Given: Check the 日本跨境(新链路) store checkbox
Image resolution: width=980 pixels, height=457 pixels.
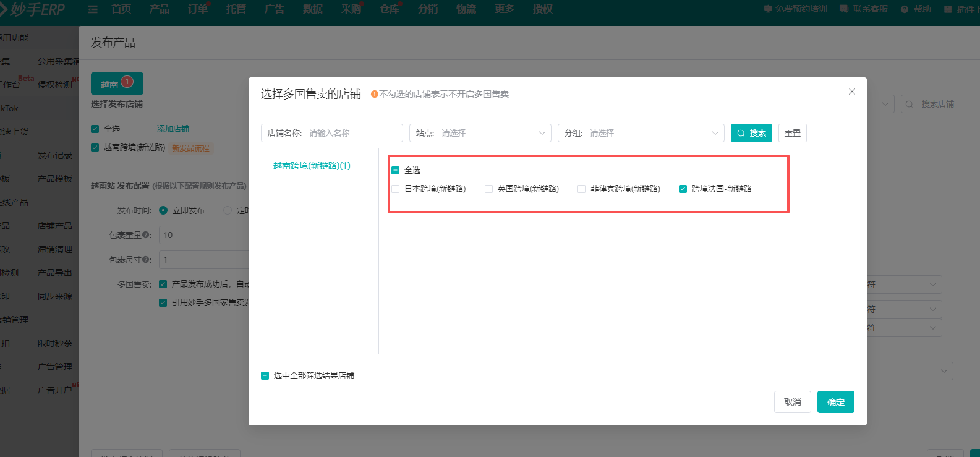Looking at the screenshot, I should point(396,189).
